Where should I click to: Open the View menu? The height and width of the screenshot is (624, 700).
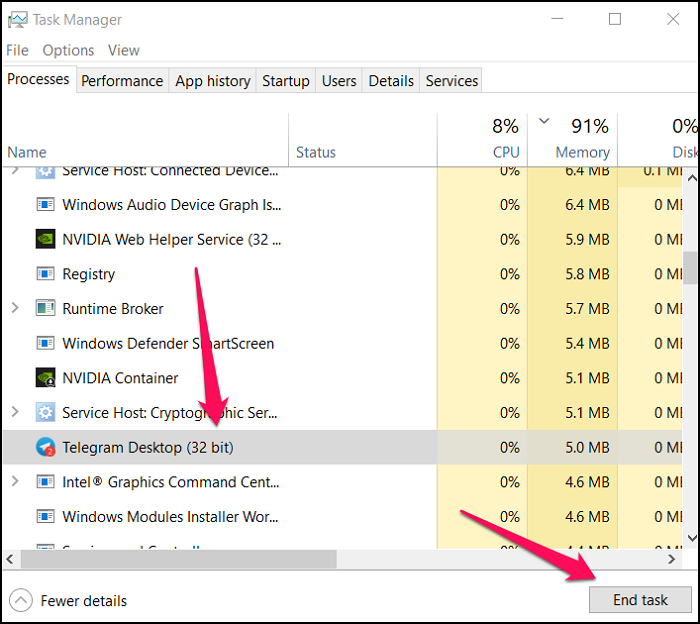click(x=124, y=50)
